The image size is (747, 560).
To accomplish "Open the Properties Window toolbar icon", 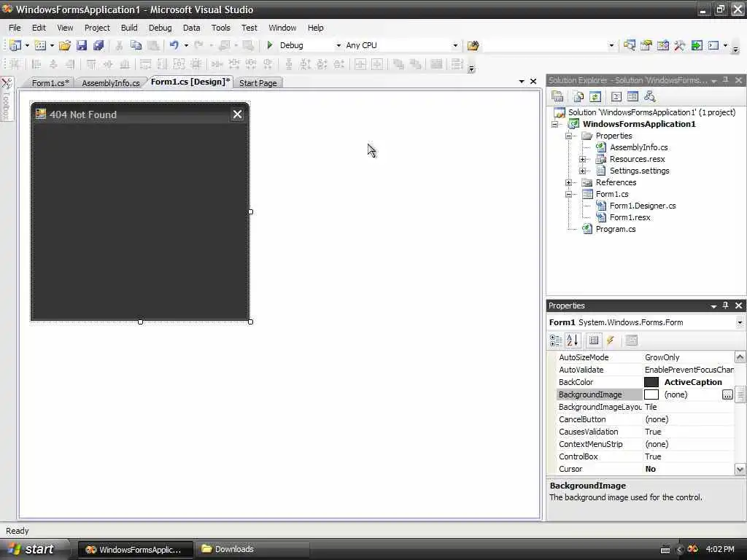I will 646,45.
